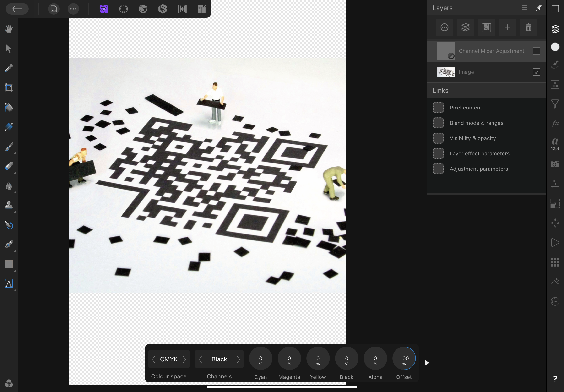Toggle the Pixel content link
This screenshot has height=392, width=564.
[x=438, y=108]
